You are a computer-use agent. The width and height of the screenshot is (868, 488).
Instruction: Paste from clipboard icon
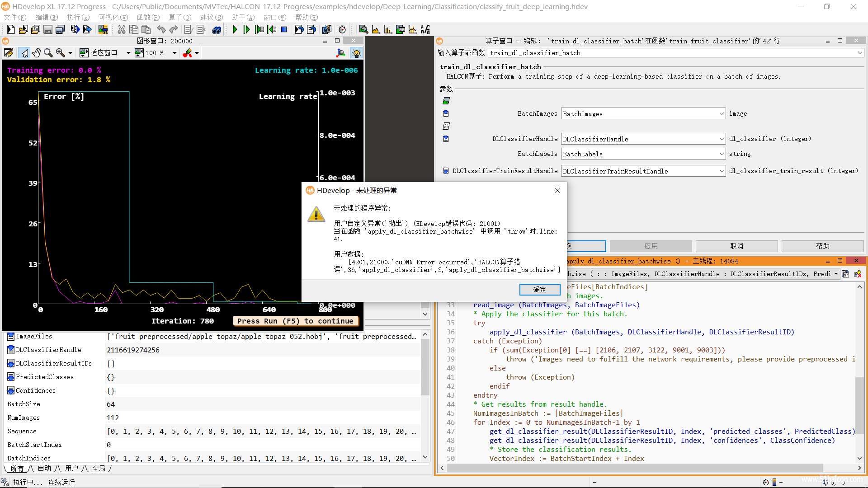146,29
